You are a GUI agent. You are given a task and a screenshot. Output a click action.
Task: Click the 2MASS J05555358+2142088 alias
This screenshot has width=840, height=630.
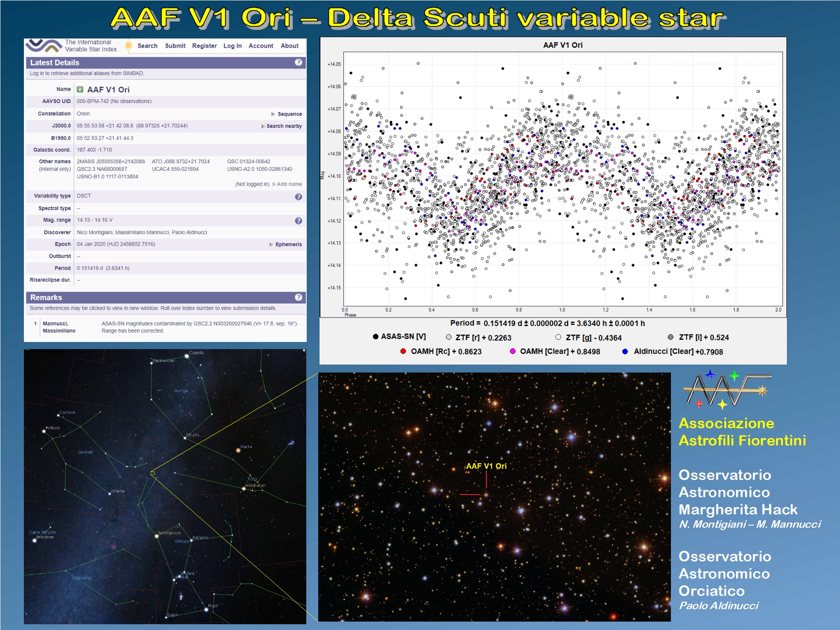tap(111, 161)
